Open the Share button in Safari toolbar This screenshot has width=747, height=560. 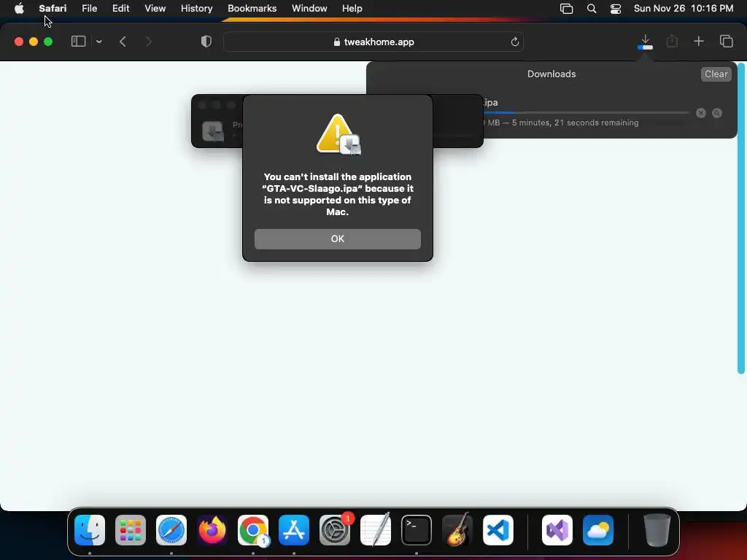click(672, 42)
